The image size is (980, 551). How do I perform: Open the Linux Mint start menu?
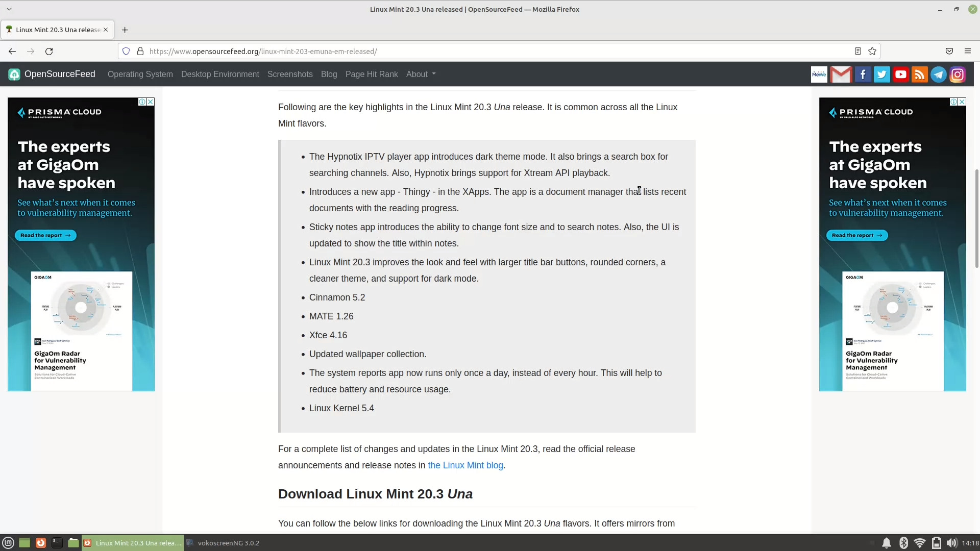8,543
